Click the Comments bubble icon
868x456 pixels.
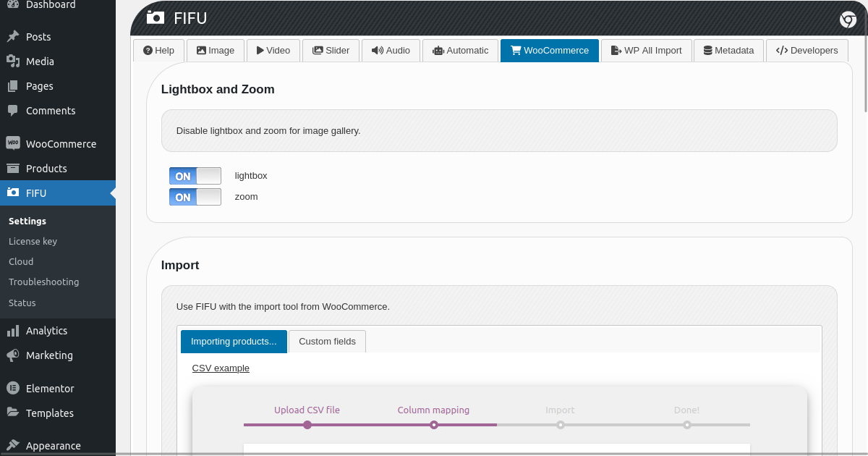(x=13, y=111)
